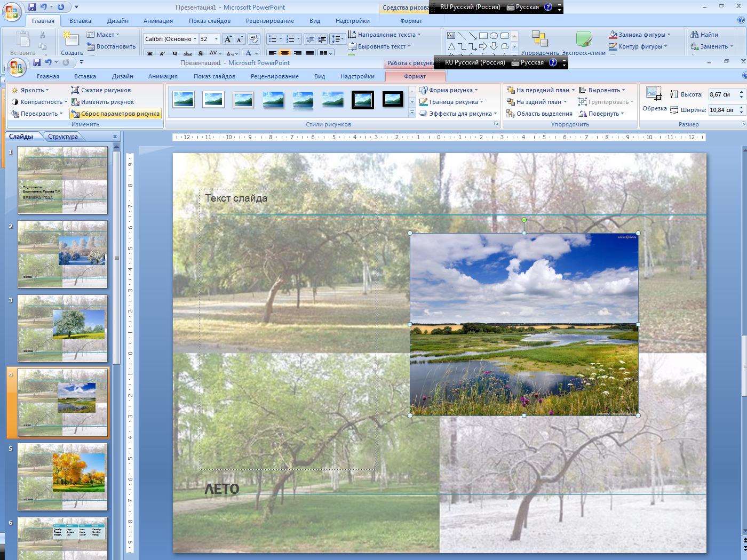
Task: Switch to Слайды tab in left pane
Action: click(21, 137)
